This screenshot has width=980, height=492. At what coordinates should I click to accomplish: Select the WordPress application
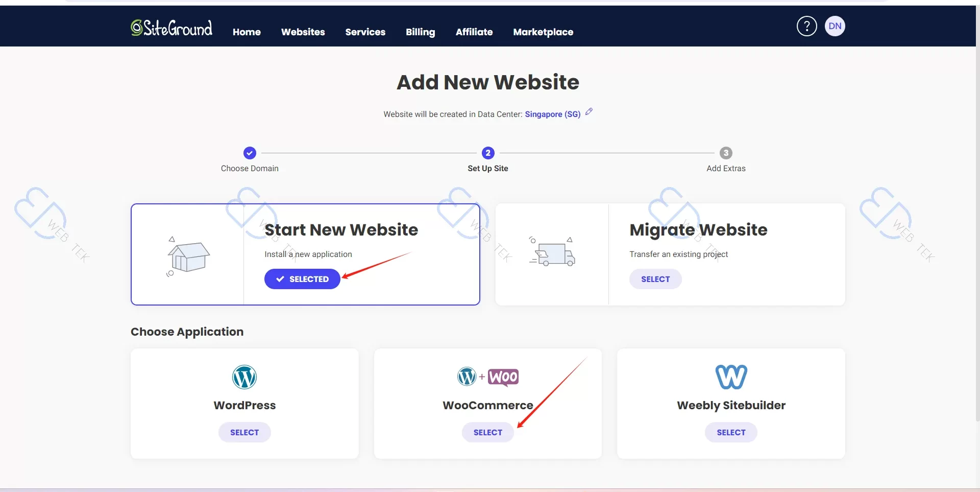point(244,432)
